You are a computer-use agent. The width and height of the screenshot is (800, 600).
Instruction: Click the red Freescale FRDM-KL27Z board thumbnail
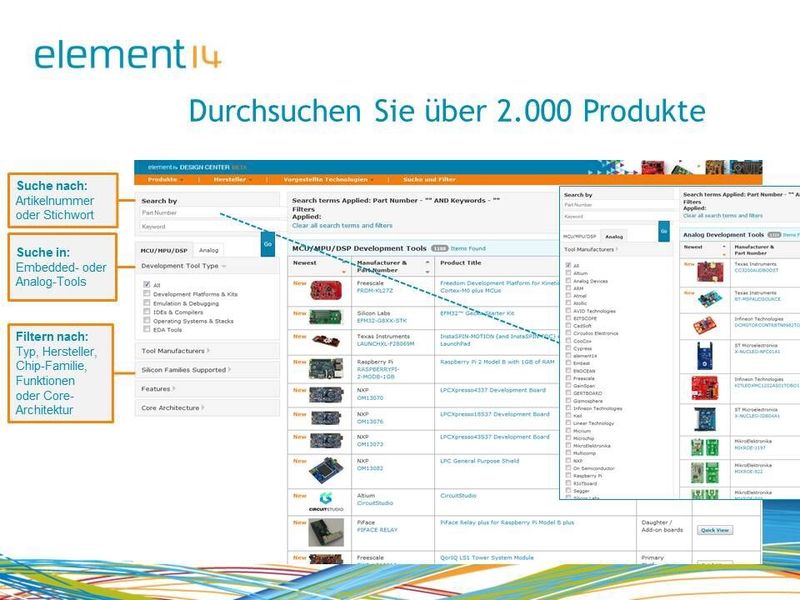click(326, 291)
